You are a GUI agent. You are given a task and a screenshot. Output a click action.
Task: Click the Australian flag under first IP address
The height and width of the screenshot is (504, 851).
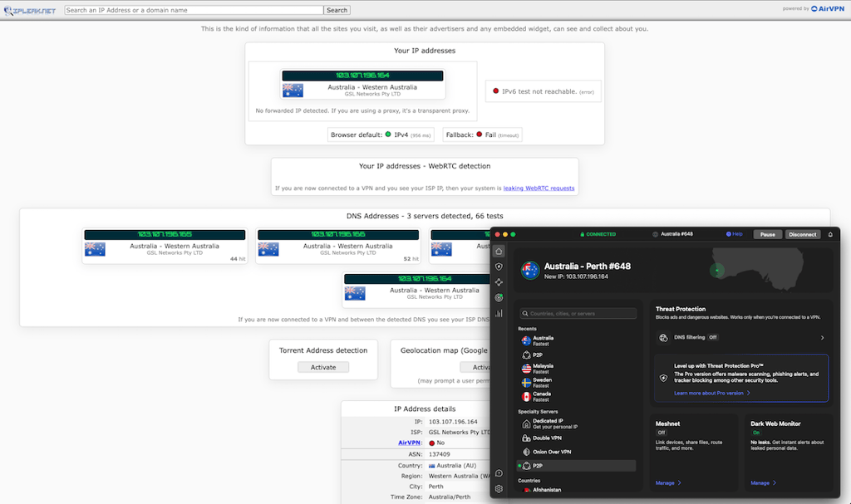[293, 90]
